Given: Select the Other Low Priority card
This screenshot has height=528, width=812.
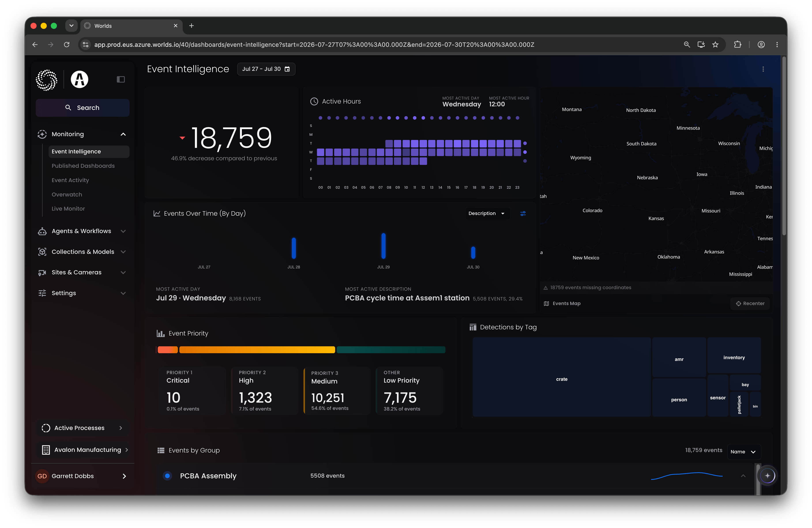Looking at the screenshot, I should point(409,391).
